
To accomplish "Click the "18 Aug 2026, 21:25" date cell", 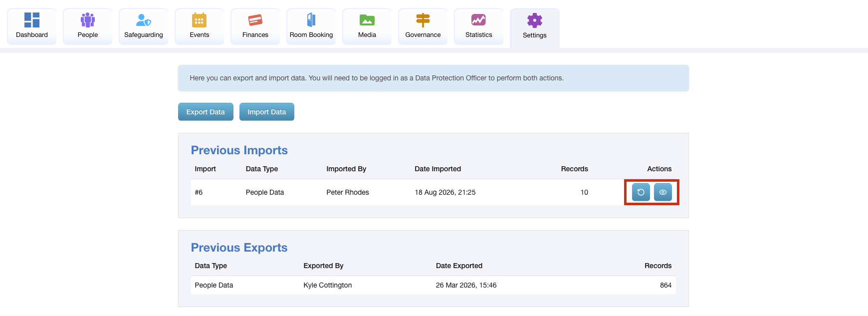I will point(445,192).
